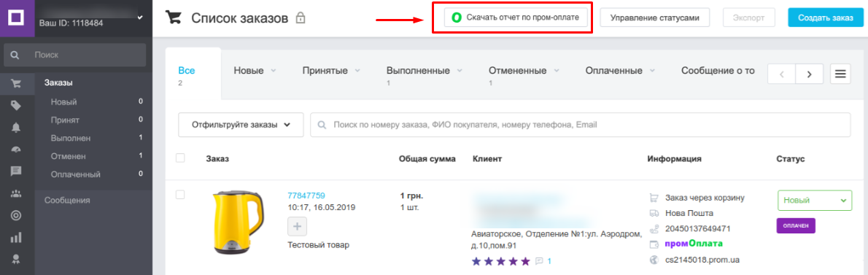Image resolution: width=868 pixels, height=275 pixels.
Task: Open the customers group icon in sidebar
Action: tap(17, 193)
